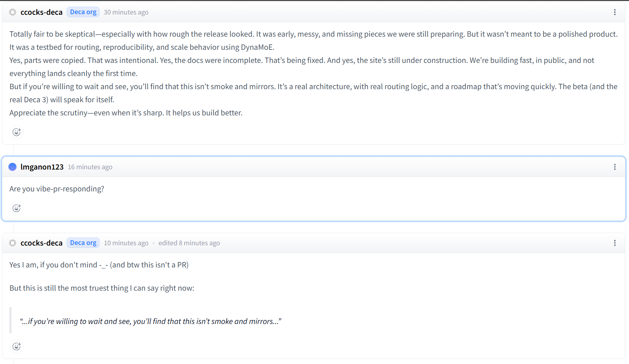629x364 pixels.
Task: Open ccocks-deca profile from 30-minutes-ago comment
Action: point(41,12)
